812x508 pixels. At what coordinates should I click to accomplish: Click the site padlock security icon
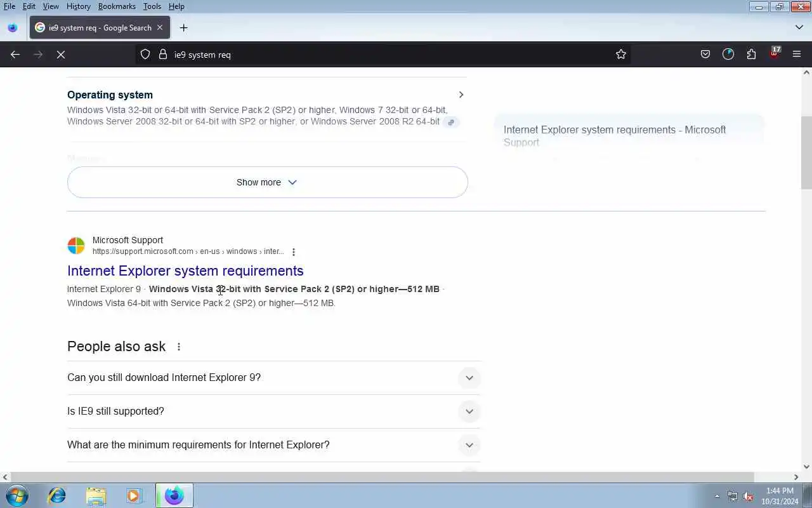point(162,55)
